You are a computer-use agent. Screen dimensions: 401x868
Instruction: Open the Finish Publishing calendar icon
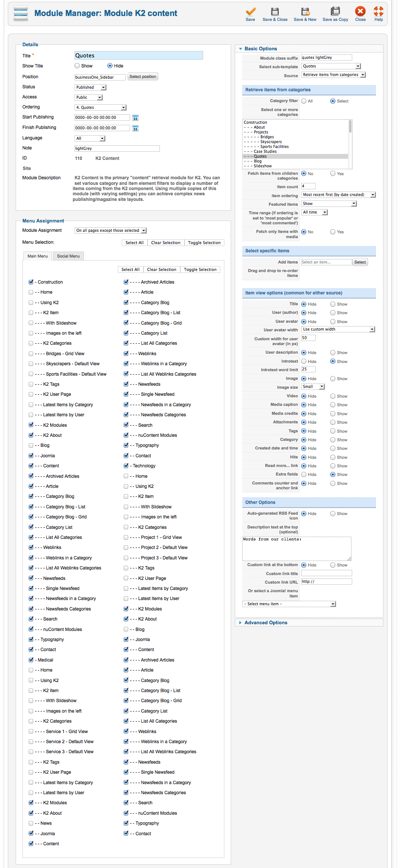pos(135,128)
